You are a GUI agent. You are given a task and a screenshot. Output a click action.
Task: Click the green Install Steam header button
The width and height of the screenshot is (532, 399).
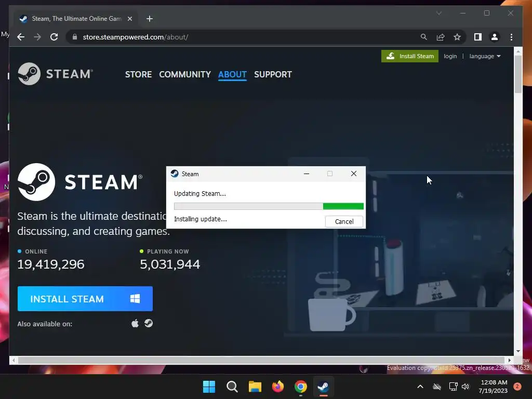click(410, 56)
